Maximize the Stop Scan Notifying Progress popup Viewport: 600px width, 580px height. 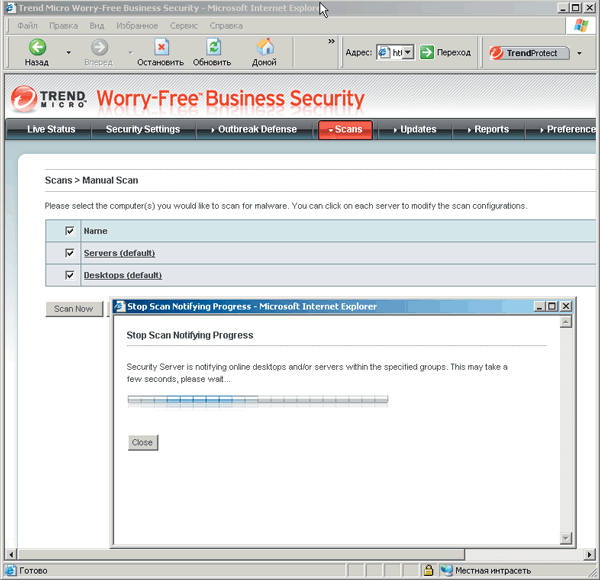pos(552,306)
